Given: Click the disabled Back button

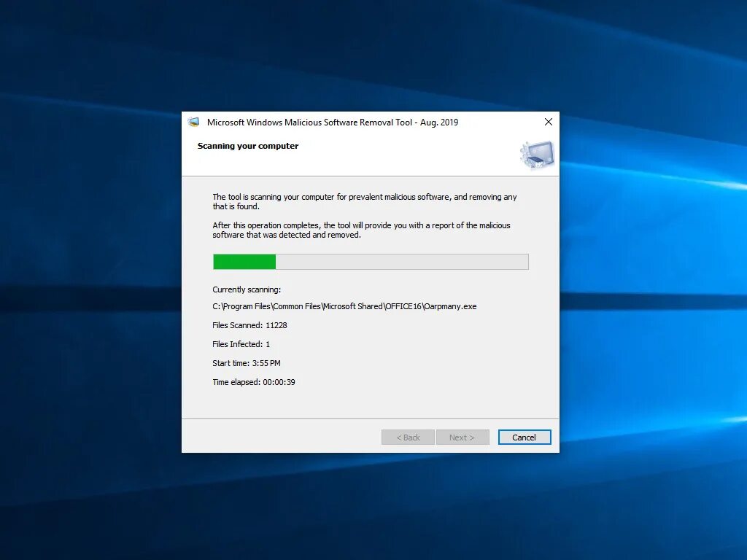Looking at the screenshot, I should pos(408,437).
